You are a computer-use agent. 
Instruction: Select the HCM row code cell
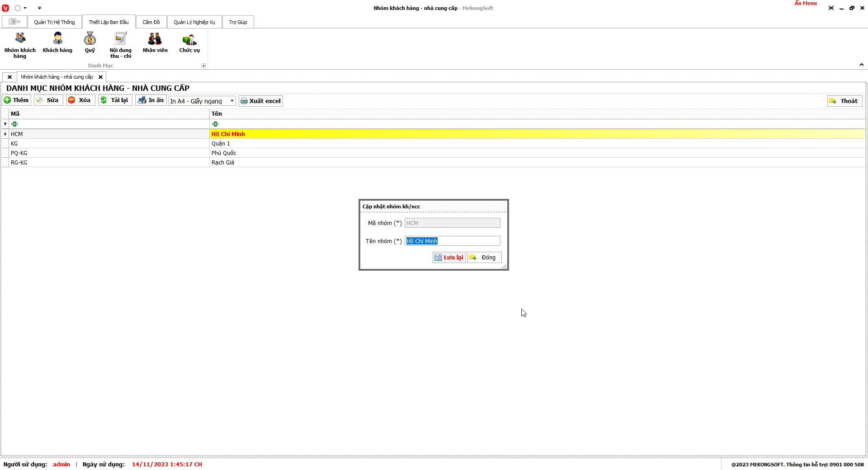pyautogui.click(x=109, y=134)
